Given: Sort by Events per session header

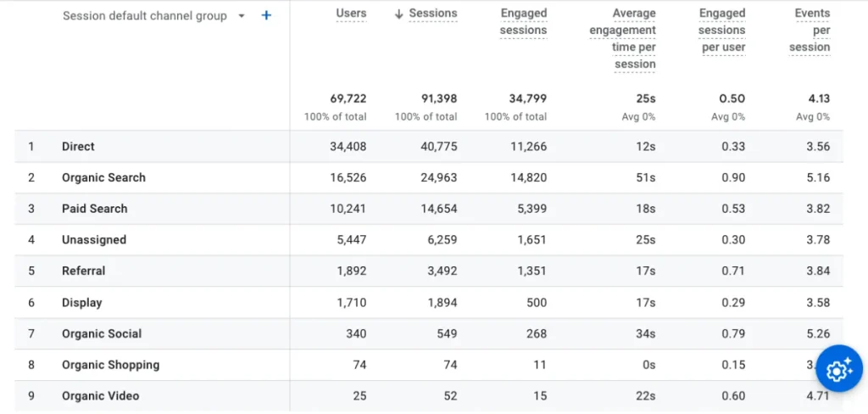Looking at the screenshot, I should (811, 30).
